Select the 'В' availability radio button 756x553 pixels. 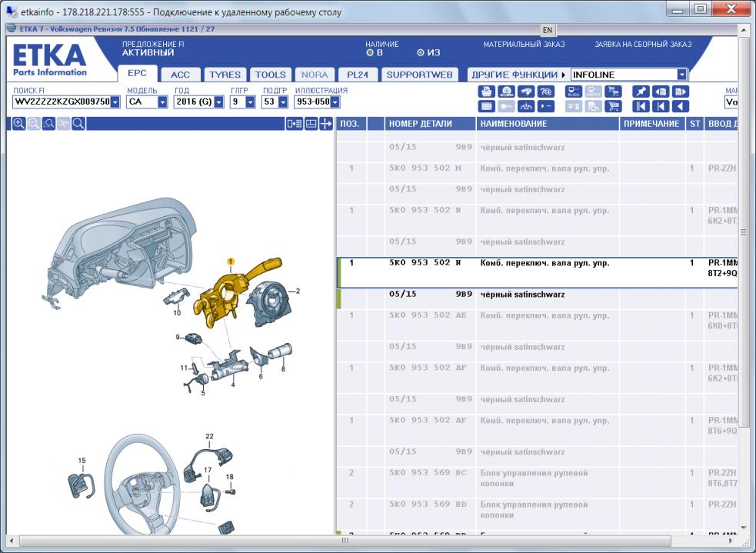point(370,52)
